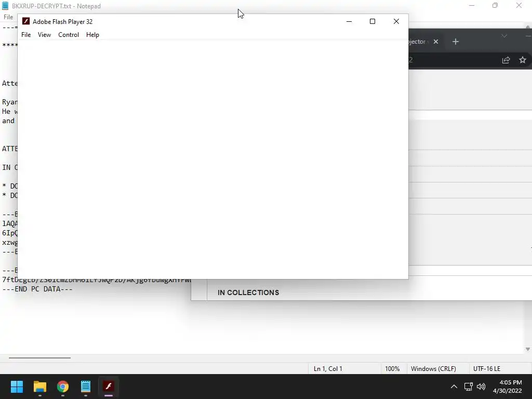Click the share icon in Chrome's address bar
The height and width of the screenshot is (399, 532).
[x=506, y=60]
